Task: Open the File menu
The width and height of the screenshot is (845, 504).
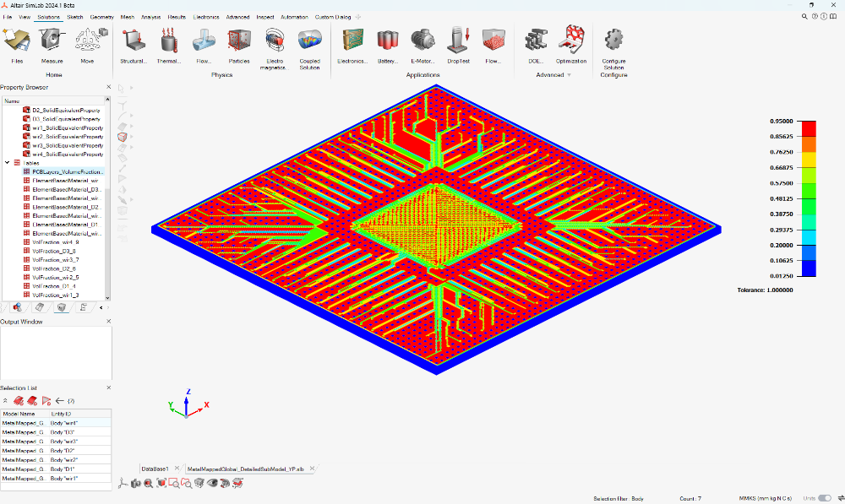Action: [x=8, y=17]
